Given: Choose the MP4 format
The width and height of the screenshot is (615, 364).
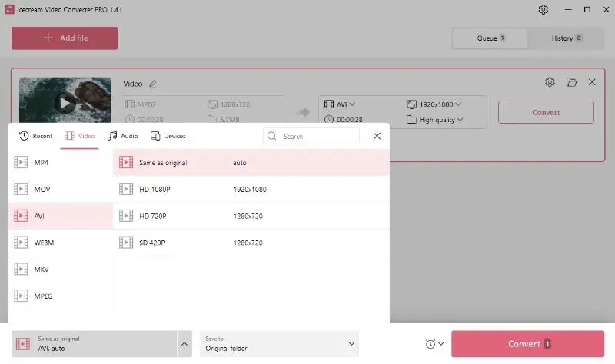Looking at the screenshot, I should 60,163.
